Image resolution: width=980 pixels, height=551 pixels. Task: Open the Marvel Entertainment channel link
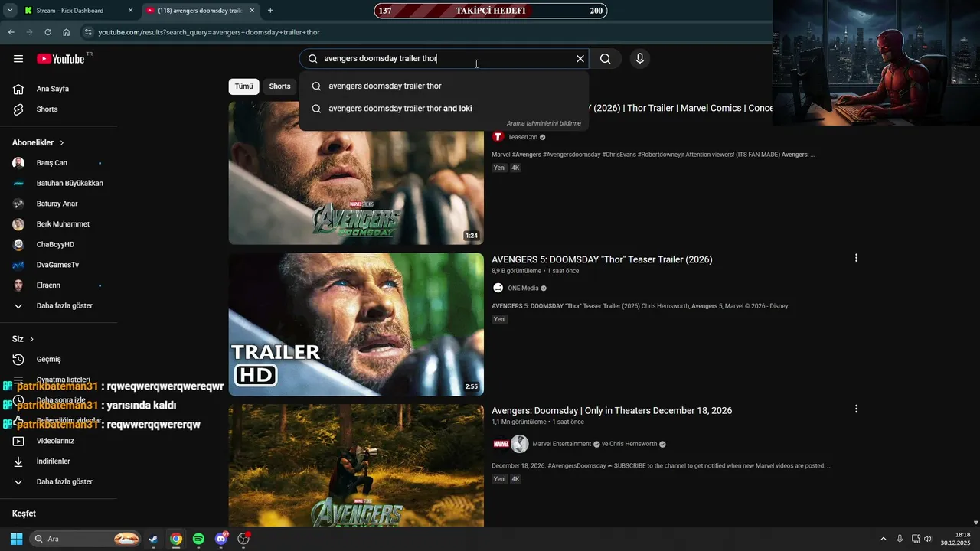click(562, 444)
